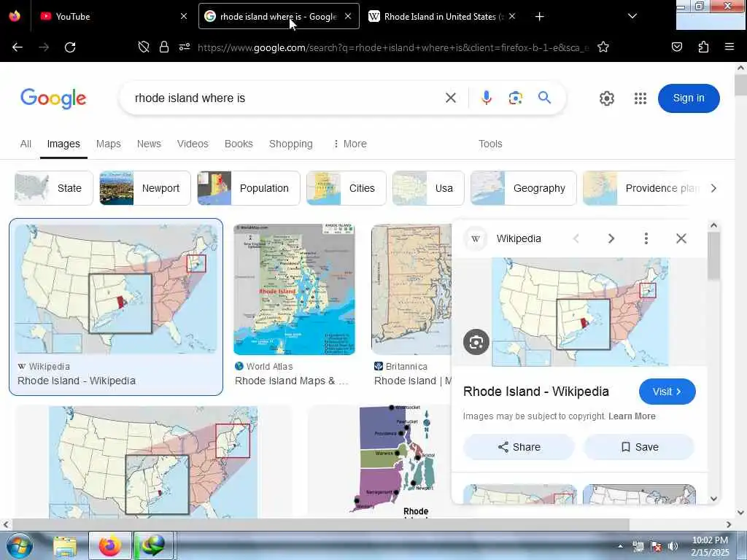Screen dimensions: 747x560
Task: Go to next image in preview panel
Action: click(611, 238)
